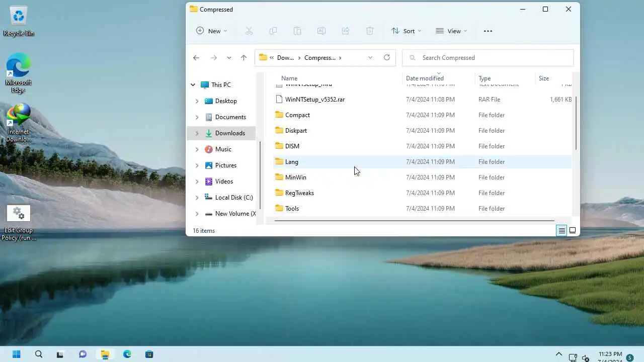Select Microsoft Edge desktop shortcut
This screenshot has height=362, width=644.
(19, 73)
